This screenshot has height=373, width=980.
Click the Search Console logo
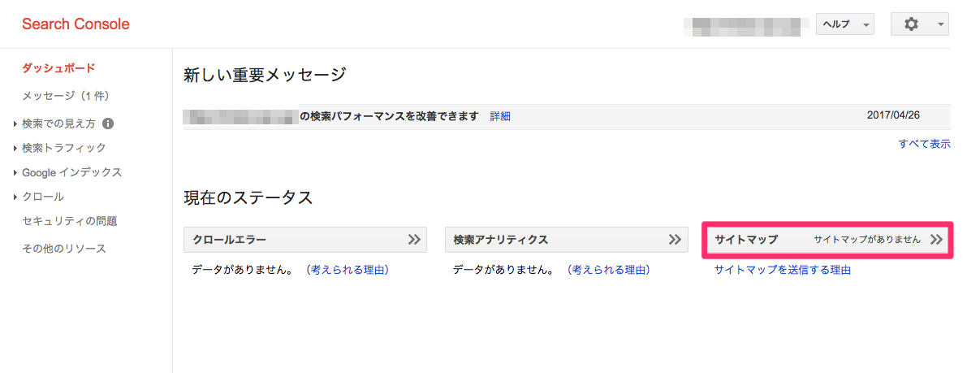pos(76,24)
